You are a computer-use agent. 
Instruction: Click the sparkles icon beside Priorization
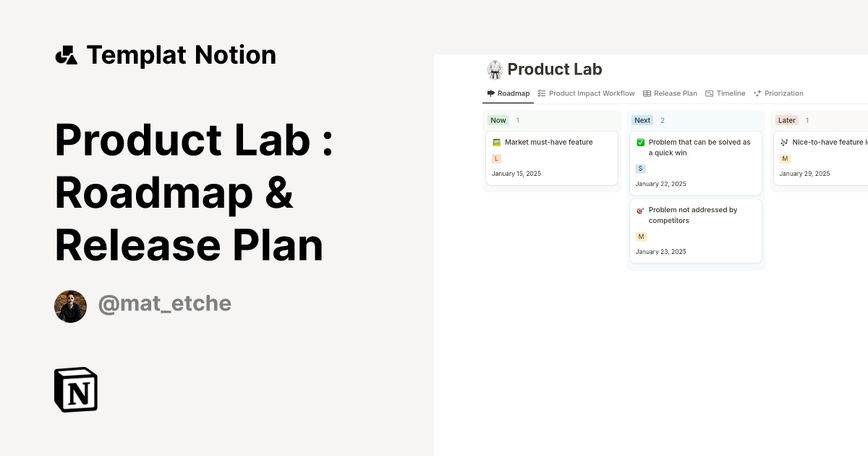(x=757, y=93)
